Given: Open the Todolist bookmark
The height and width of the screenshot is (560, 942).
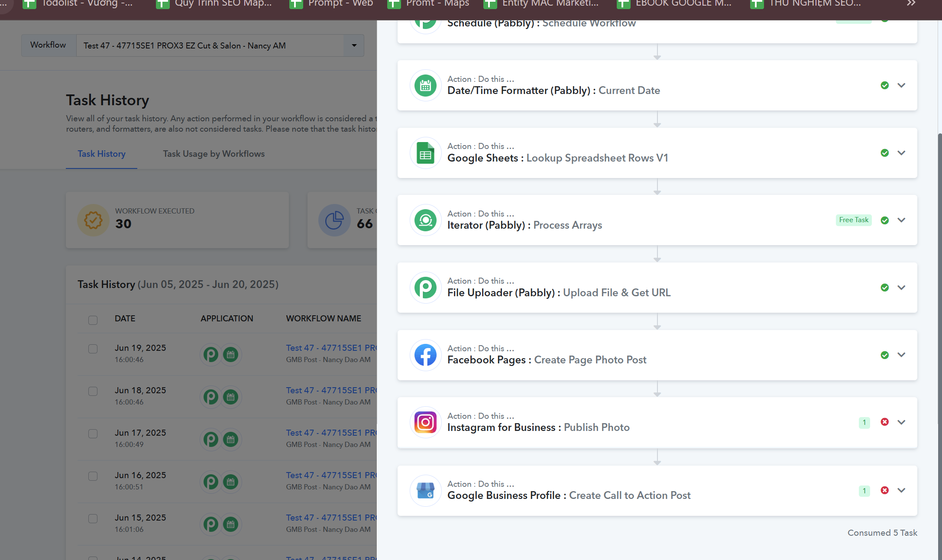Looking at the screenshot, I should 78,3.
